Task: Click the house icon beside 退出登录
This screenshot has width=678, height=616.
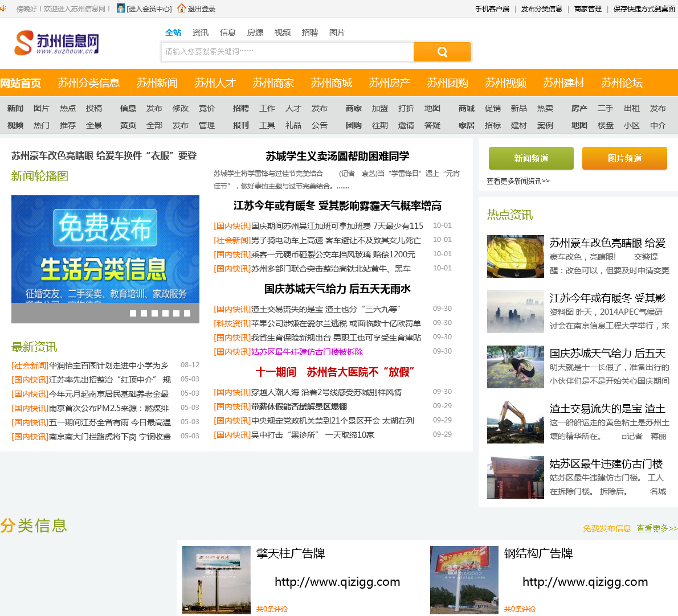Action: click(x=182, y=8)
